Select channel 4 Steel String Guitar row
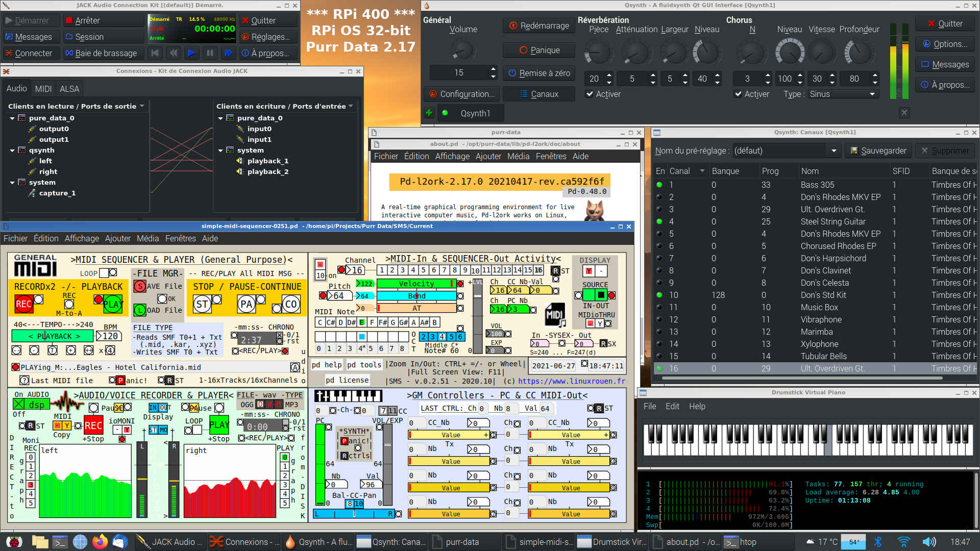Image resolution: width=980 pixels, height=551 pixels. click(x=815, y=221)
